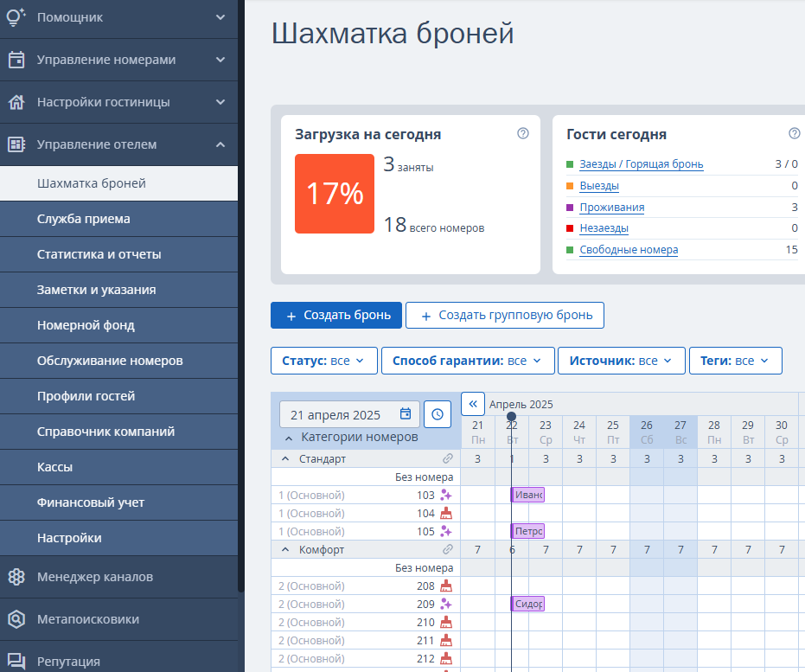Click the Иванов booking bar in room 103
The height and width of the screenshot is (672, 805).
[x=527, y=495]
